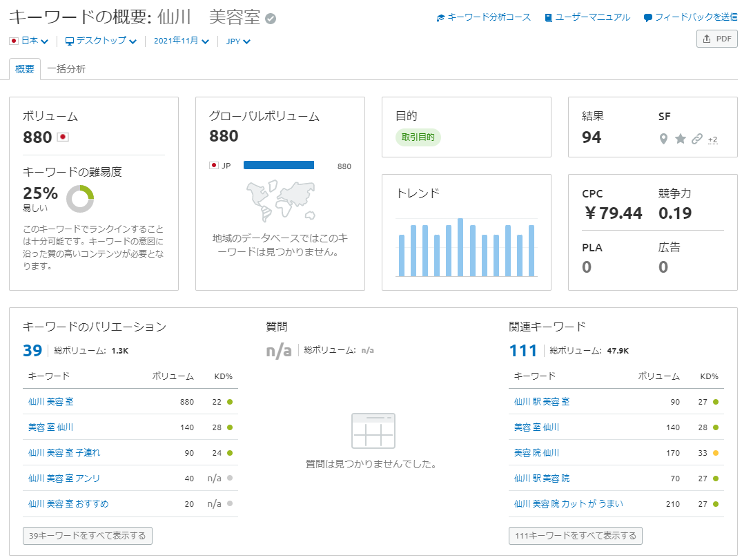Open related keyword 仙川 駅 美容室
Viewport: 742px width, 560px height.
(x=542, y=402)
